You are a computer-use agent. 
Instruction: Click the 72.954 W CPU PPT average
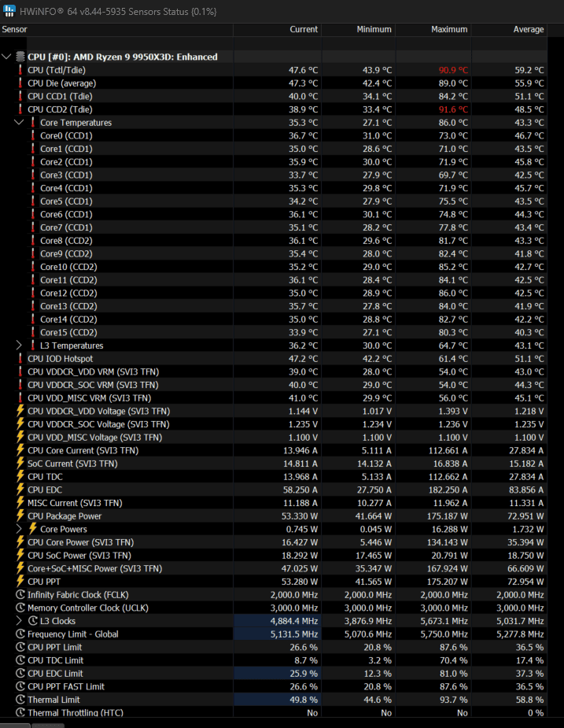(525, 582)
